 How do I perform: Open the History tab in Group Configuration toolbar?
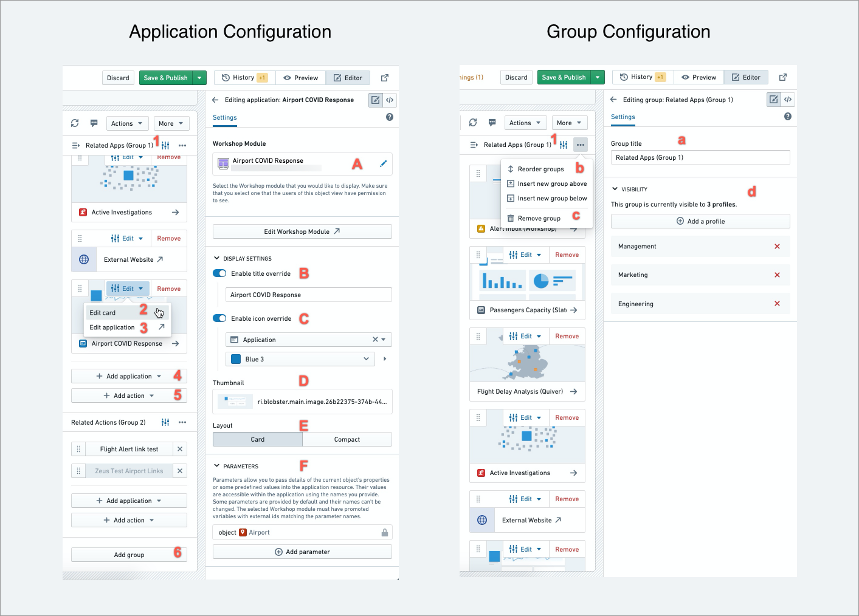click(643, 77)
